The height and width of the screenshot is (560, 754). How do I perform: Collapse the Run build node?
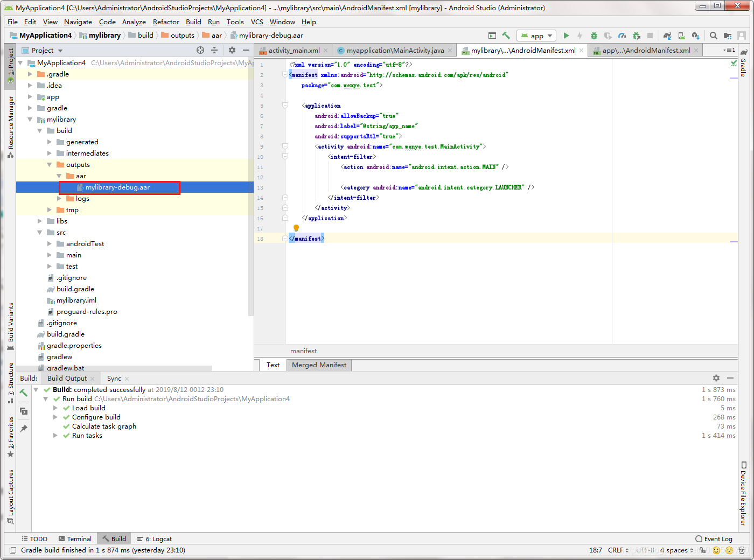pos(45,399)
